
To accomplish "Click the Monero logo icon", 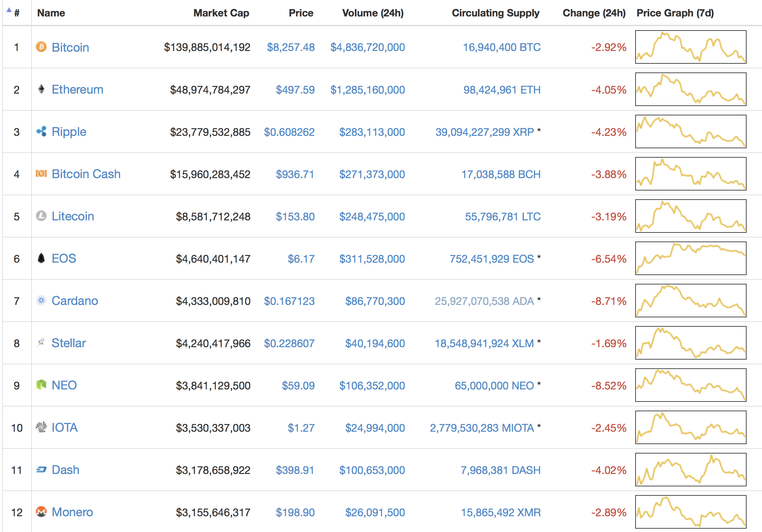I will coord(41,512).
